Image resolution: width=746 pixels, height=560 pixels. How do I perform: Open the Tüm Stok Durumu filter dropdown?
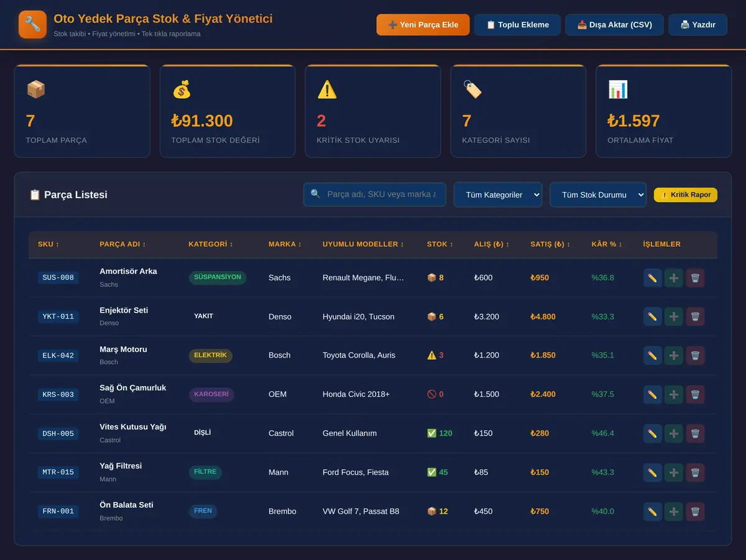tap(598, 195)
